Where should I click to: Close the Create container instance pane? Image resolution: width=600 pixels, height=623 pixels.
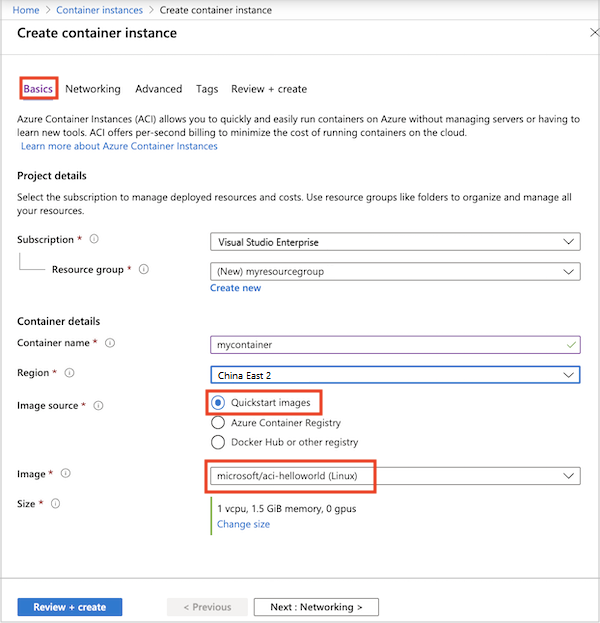(x=595, y=33)
